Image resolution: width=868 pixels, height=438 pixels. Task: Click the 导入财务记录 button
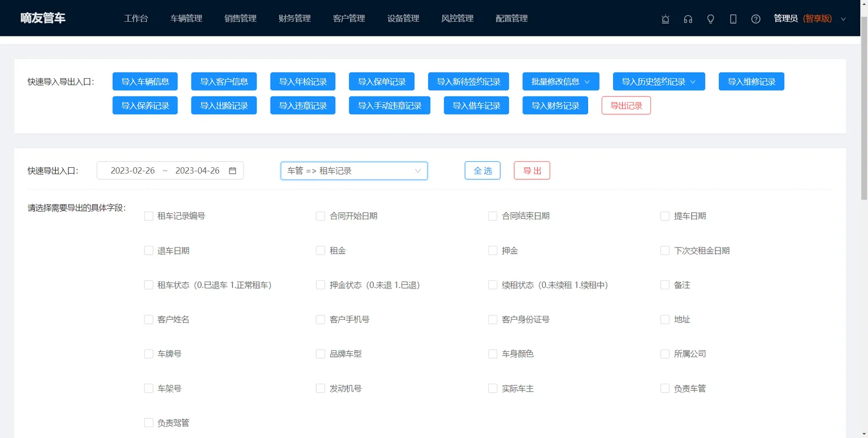pos(555,105)
